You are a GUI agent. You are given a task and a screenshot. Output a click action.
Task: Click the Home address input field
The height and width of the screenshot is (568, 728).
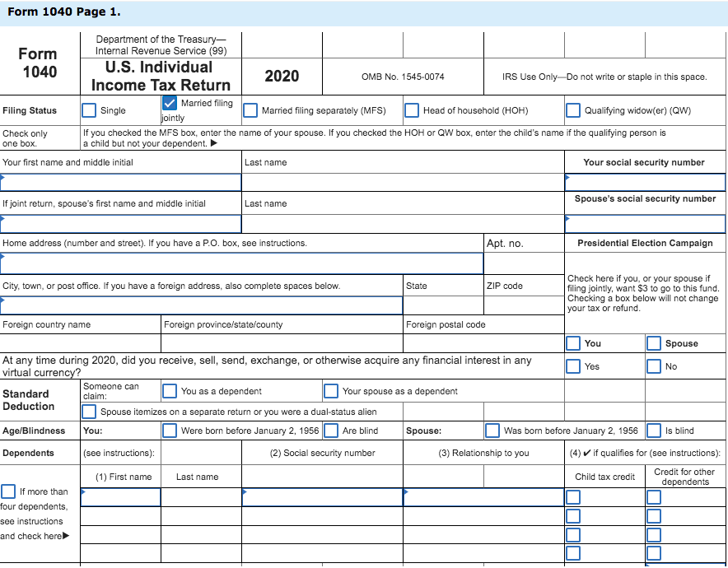click(241, 263)
